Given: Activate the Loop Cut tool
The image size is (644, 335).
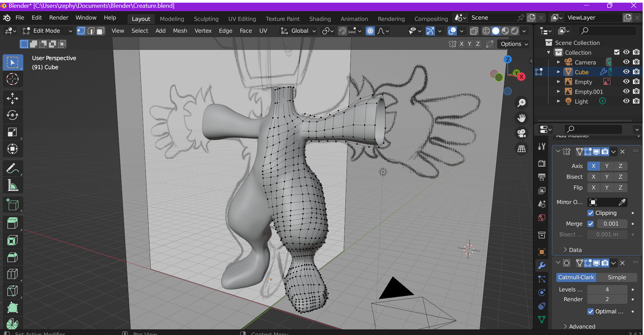Looking at the screenshot, I should point(12,274).
